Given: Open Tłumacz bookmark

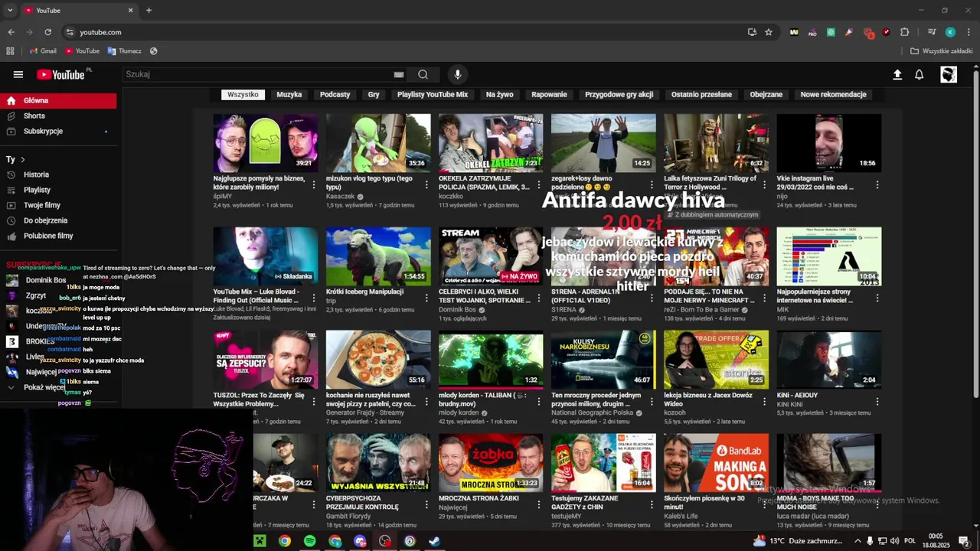Looking at the screenshot, I should click(x=124, y=51).
